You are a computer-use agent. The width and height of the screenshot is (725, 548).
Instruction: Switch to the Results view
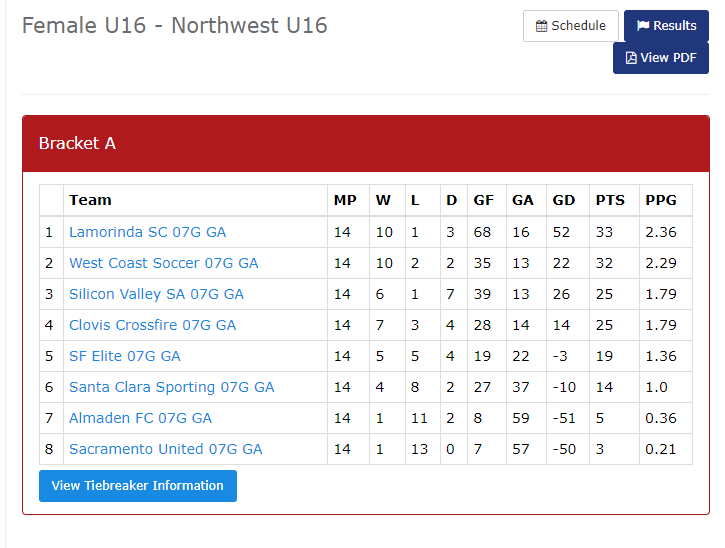coord(666,26)
